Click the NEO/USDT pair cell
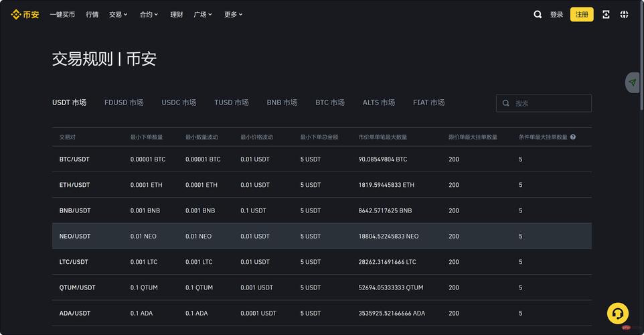644x335 pixels. (x=75, y=237)
